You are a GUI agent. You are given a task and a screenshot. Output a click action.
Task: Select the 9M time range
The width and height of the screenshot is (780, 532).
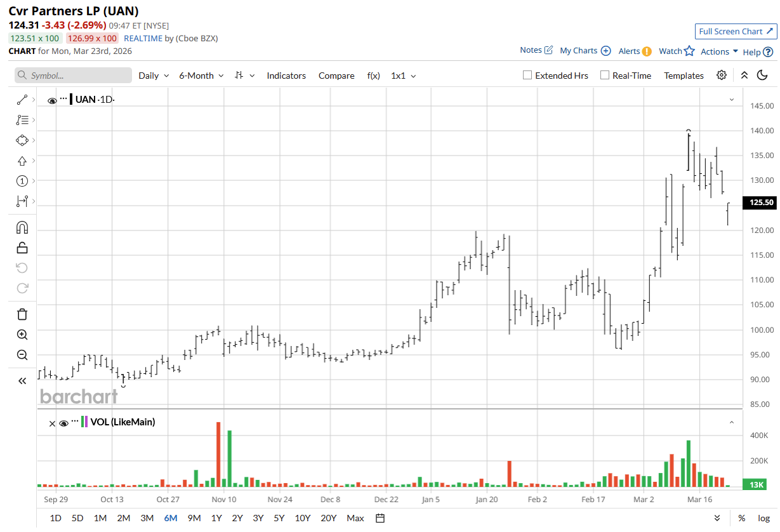coord(194,518)
